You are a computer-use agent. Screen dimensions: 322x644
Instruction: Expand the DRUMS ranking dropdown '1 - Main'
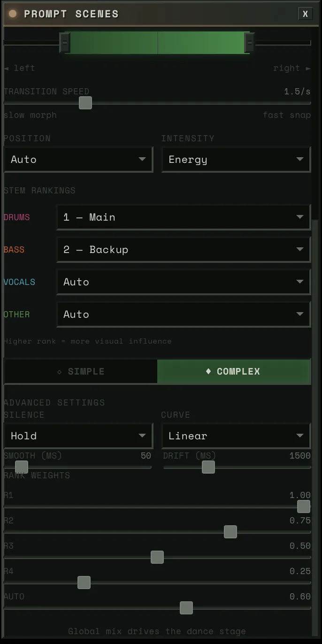[x=183, y=217]
